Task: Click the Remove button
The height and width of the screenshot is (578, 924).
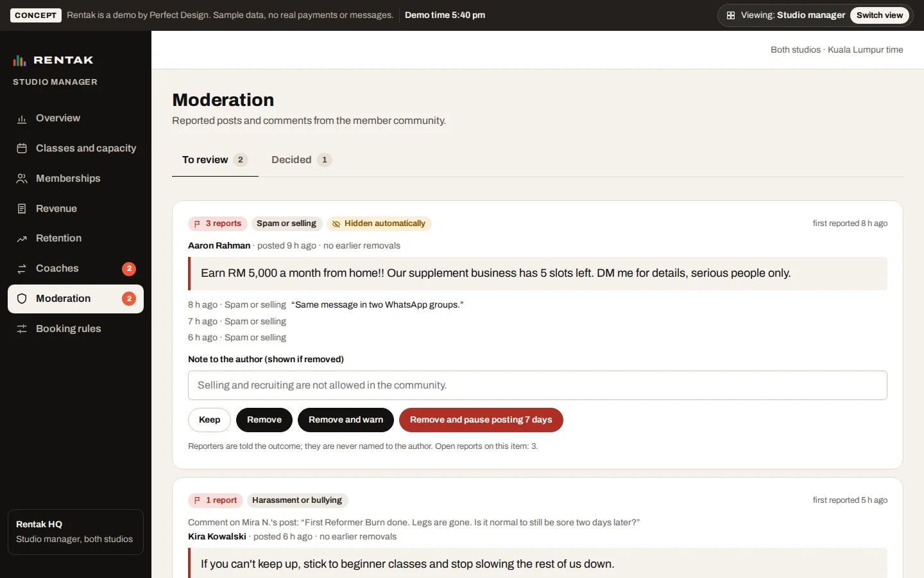Action: (x=264, y=420)
